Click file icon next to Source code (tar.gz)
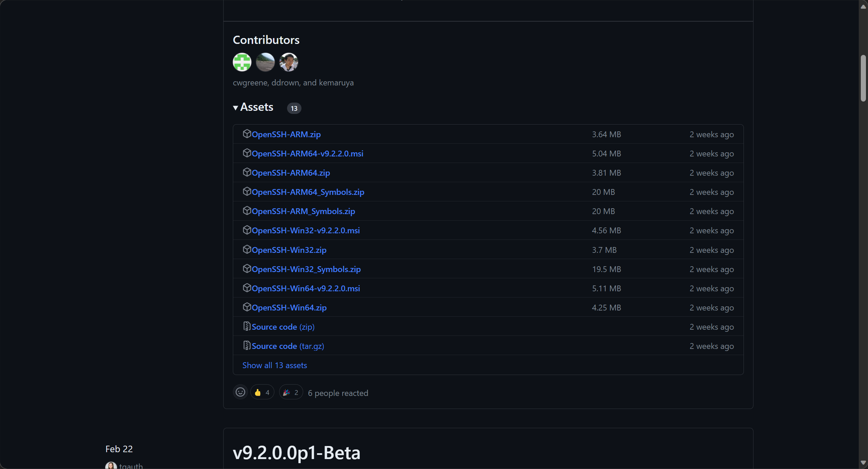 click(247, 345)
